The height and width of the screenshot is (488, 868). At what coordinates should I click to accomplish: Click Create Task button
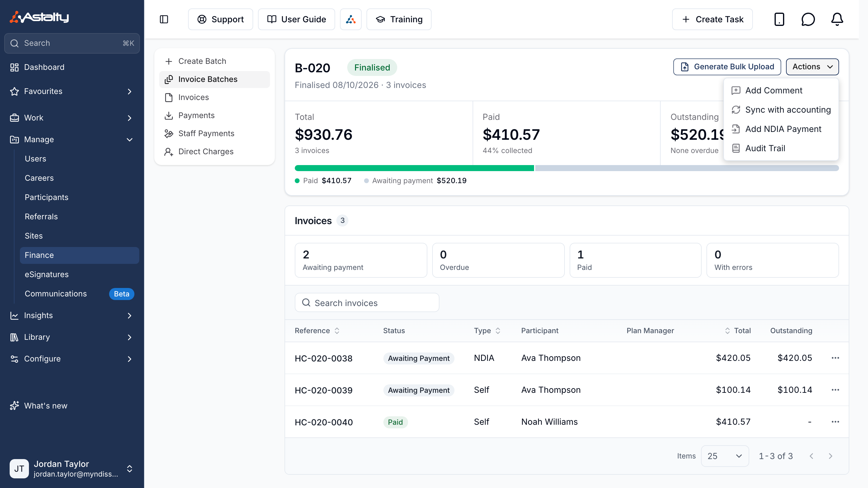tap(712, 19)
